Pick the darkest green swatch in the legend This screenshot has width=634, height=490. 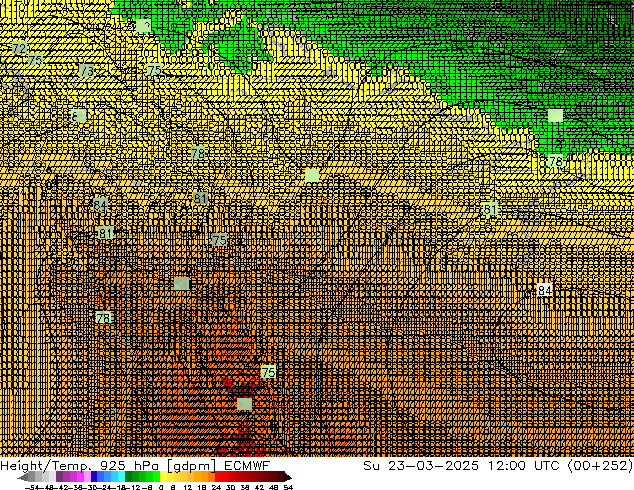pyautogui.click(x=129, y=477)
